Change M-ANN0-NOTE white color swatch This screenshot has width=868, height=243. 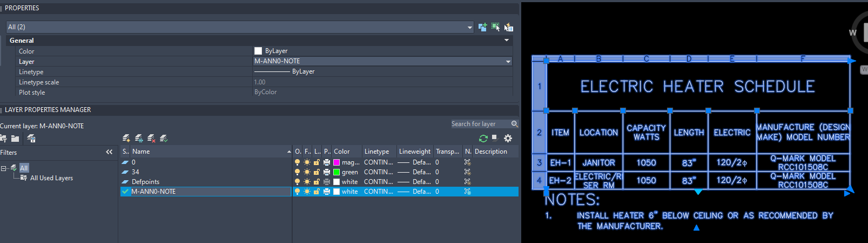pyautogui.click(x=337, y=192)
